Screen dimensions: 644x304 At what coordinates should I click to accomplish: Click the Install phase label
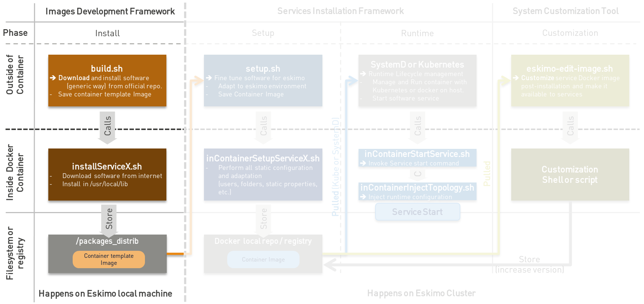click(107, 33)
